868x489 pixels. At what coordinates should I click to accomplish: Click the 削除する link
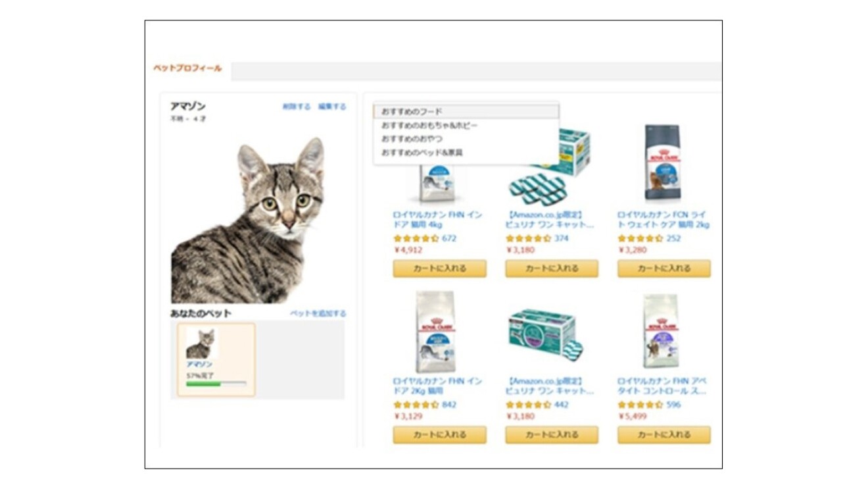(296, 107)
